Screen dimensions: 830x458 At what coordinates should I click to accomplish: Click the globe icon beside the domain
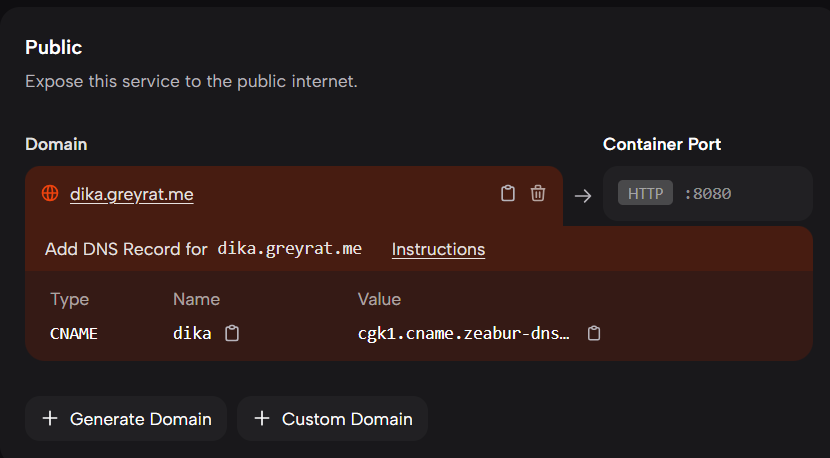[x=50, y=194]
